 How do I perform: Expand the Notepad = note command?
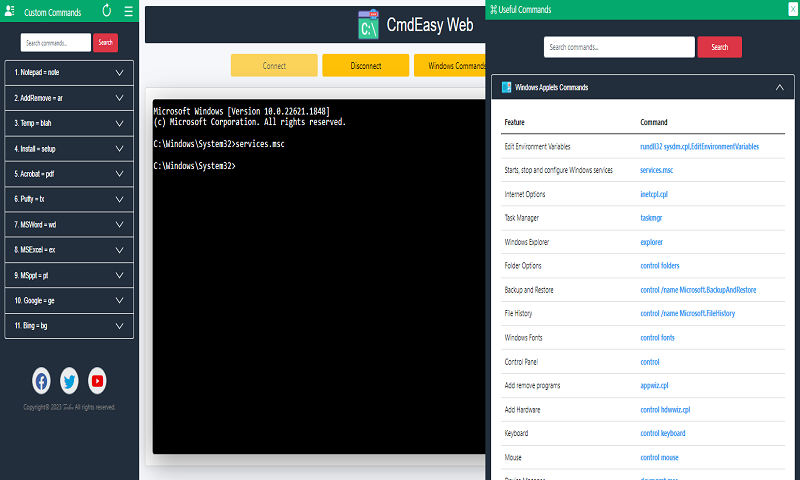tap(69, 72)
